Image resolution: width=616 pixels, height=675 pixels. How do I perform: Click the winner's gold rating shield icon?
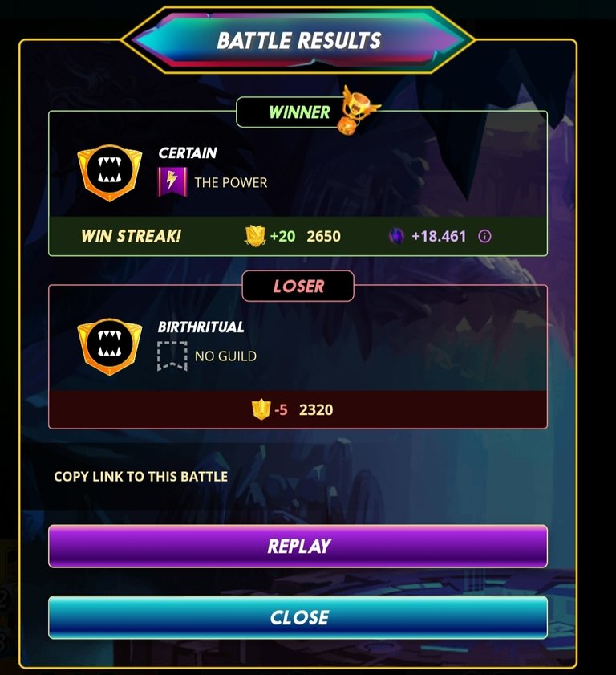pyautogui.click(x=255, y=236)
